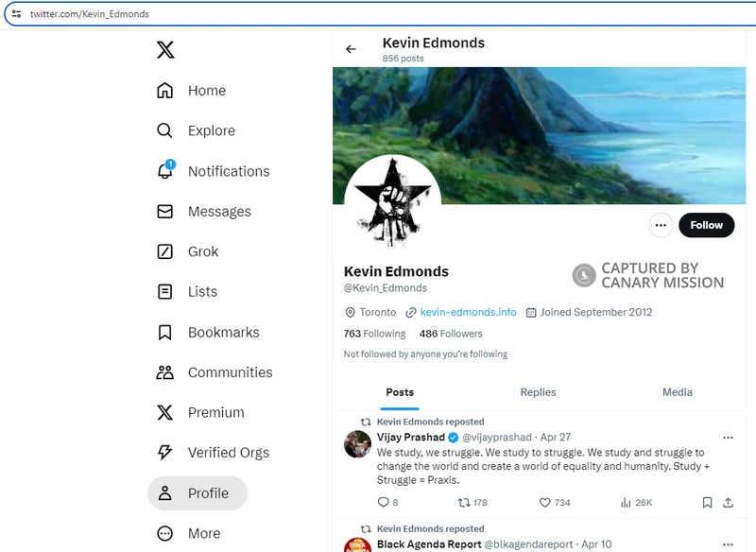Viewport: 756px width, 552px height.
Task: Click the Lists icon in sidebar
Action: [164, 292]
